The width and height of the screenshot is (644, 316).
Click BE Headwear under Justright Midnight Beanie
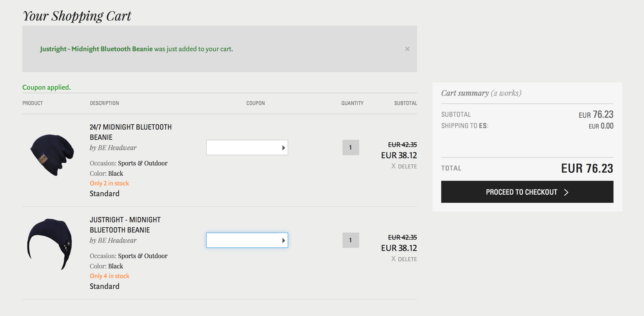117,240
